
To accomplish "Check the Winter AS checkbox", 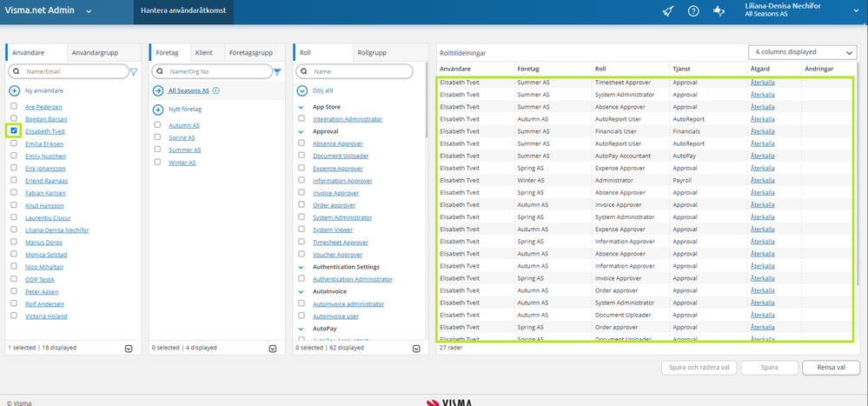I will [158, 162].
